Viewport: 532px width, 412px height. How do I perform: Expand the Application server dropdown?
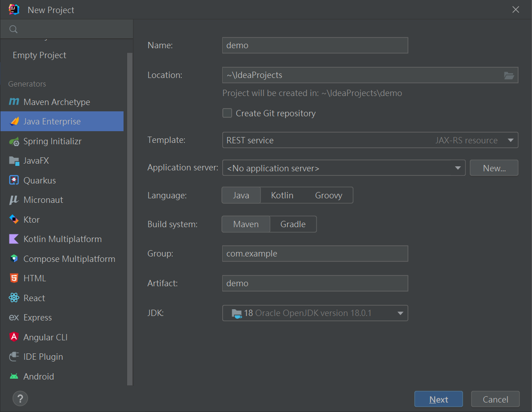(x=457, y=168)
